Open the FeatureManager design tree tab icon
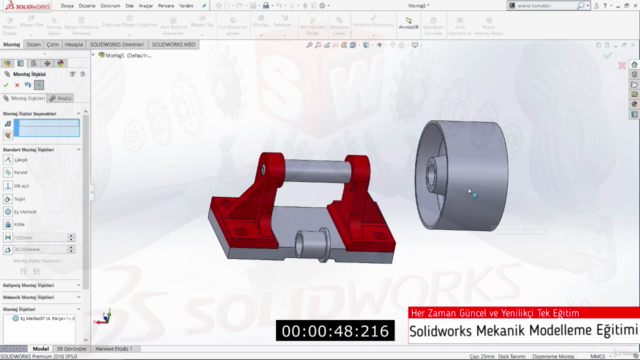This screenshot has height=360, width=640. pos(7,63)
